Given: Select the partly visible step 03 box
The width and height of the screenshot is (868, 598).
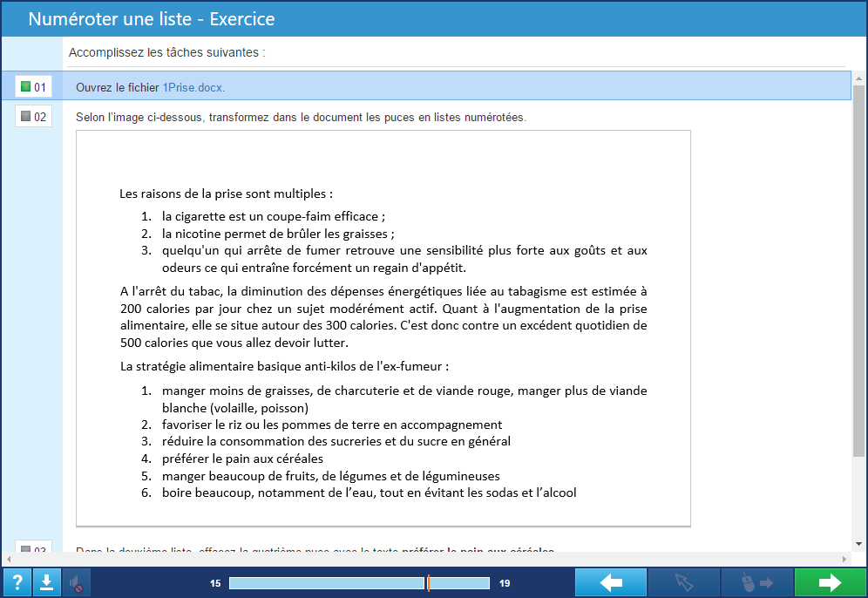Looking at the screenshot, I should point(33,546).
